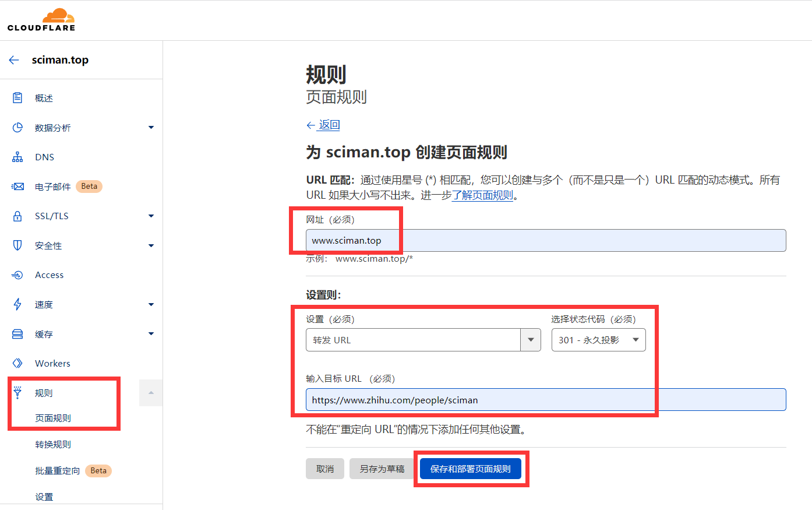Click 保存和部署页面规则 button
Image resolution: width=812 pixels, height=510 pixels.
pyautogui.click(x=471, y=469)
